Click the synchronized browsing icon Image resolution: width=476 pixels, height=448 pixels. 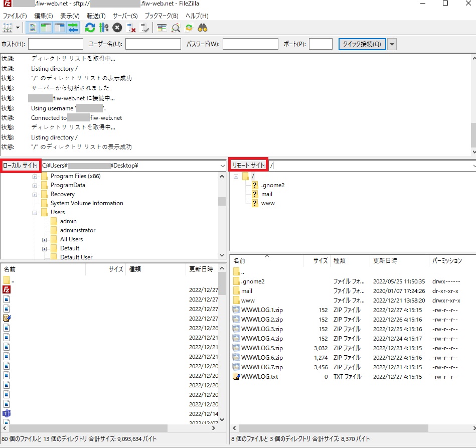pyautogui.click(x=189, y=28)
